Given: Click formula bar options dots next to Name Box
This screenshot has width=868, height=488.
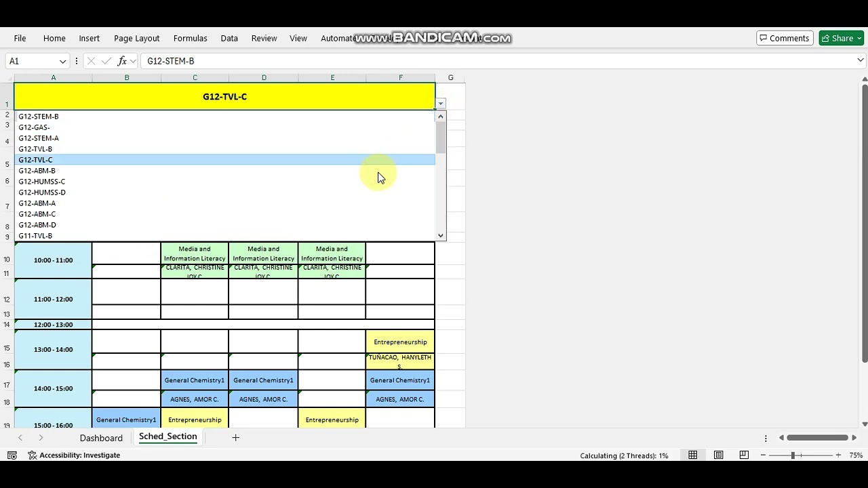Looking at the screenshot, I should [x=77, y=61].
